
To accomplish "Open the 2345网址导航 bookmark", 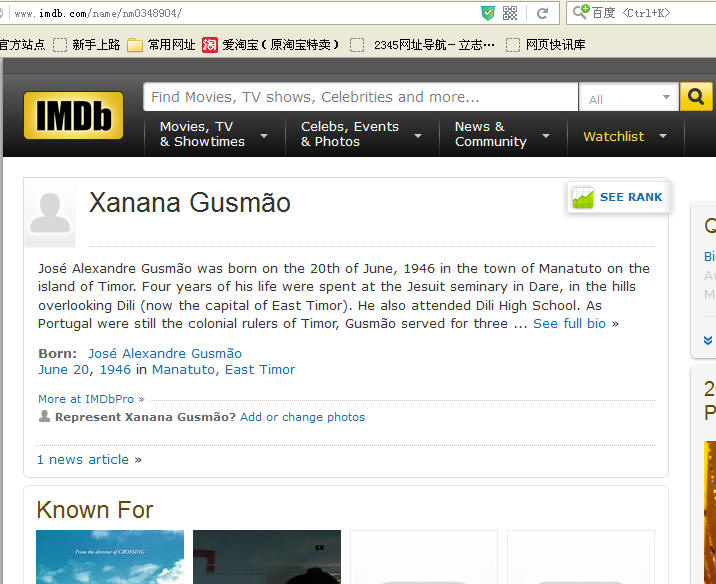I will pyautogui.click(x=422, y=45).
